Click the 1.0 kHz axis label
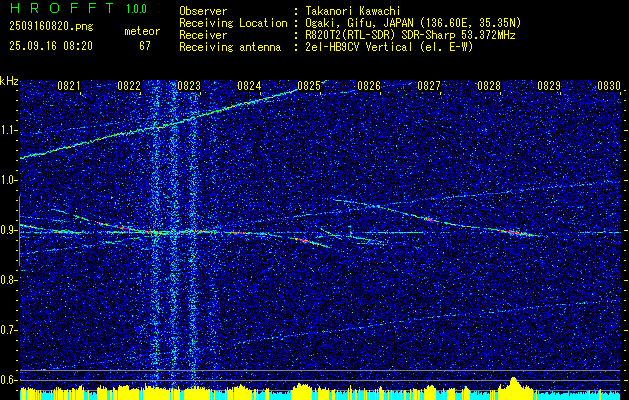 (x=8, y=180)
